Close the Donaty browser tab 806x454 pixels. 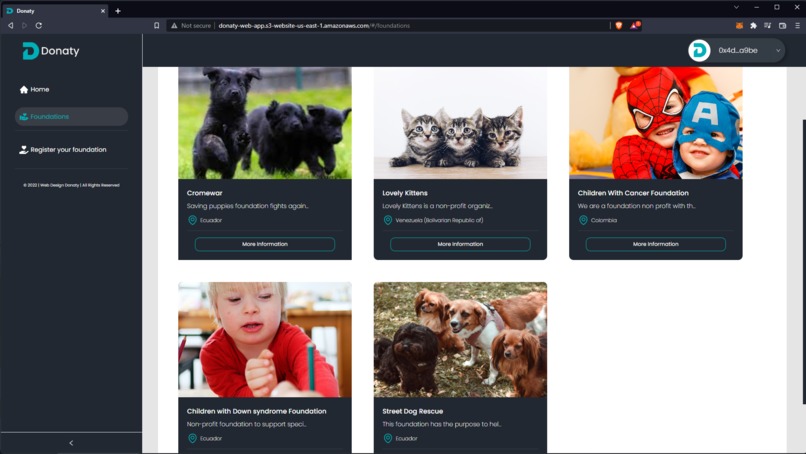coord(102,10)
